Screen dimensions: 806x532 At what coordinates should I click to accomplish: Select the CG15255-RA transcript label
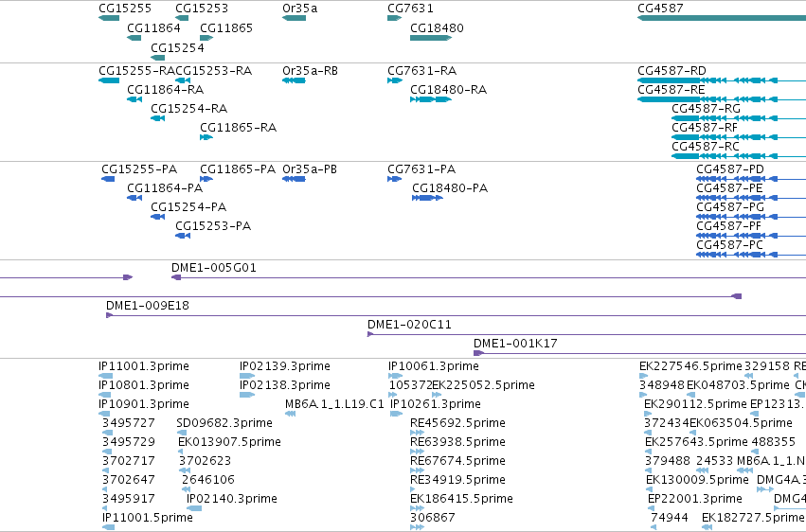pyautogui.click(x=136, y=70)
